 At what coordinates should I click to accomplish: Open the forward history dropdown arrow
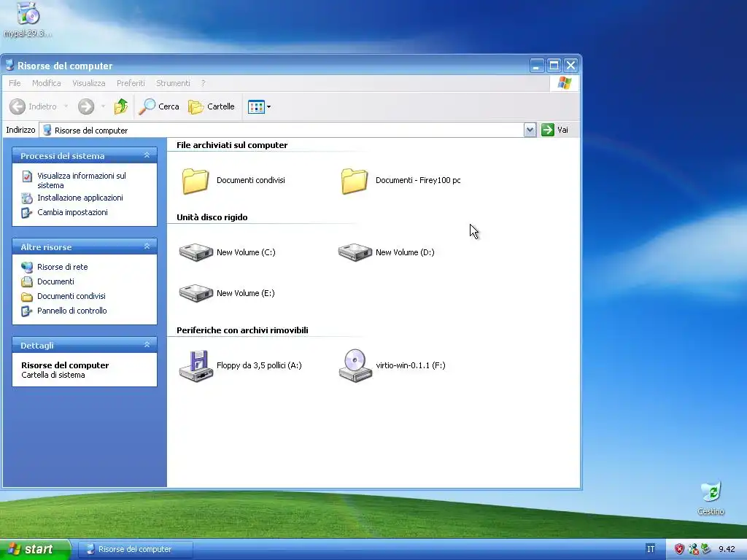coord(102,106)
